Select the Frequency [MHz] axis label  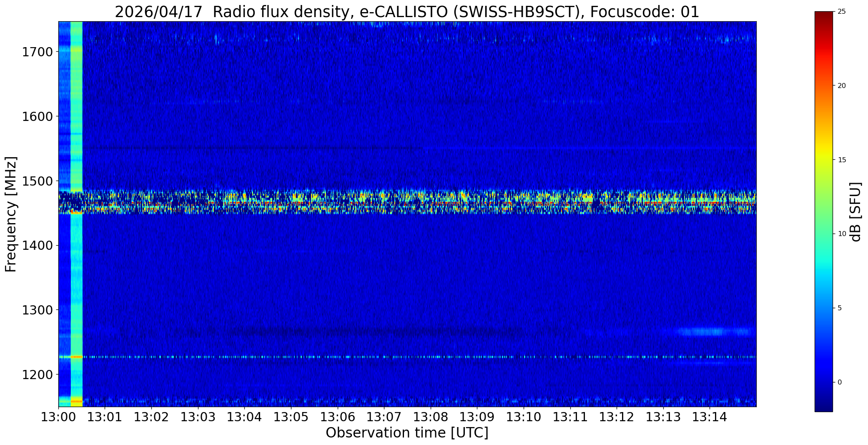pyautogui.click(x=11, y=214)
